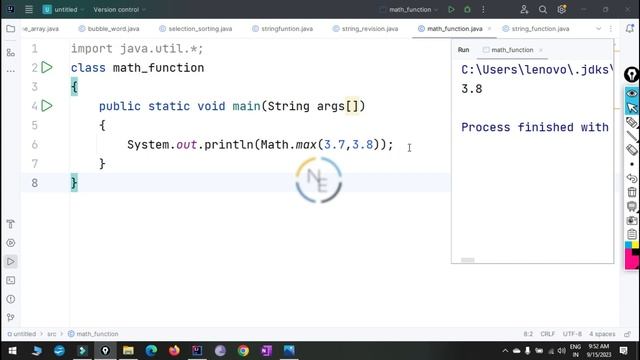Screen dimensions: 640x360
Task: Open the editor tabs options menu
Action: (x=611, y=29)
